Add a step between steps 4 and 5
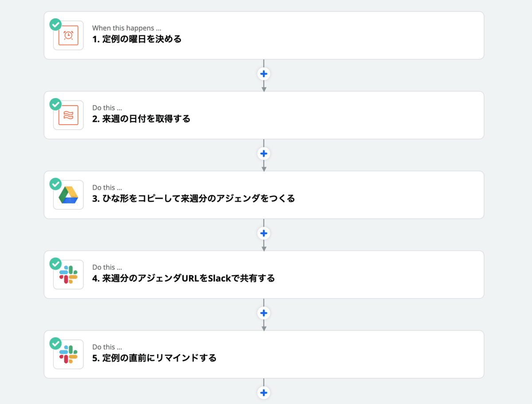The width and height of the screenshot is (532, 404). click(x=264, y=313)
